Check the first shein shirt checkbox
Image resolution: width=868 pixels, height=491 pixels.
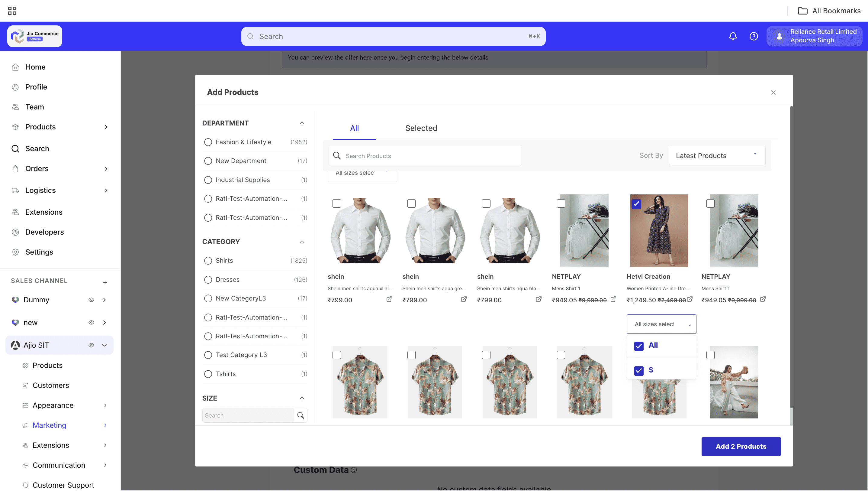337,203
